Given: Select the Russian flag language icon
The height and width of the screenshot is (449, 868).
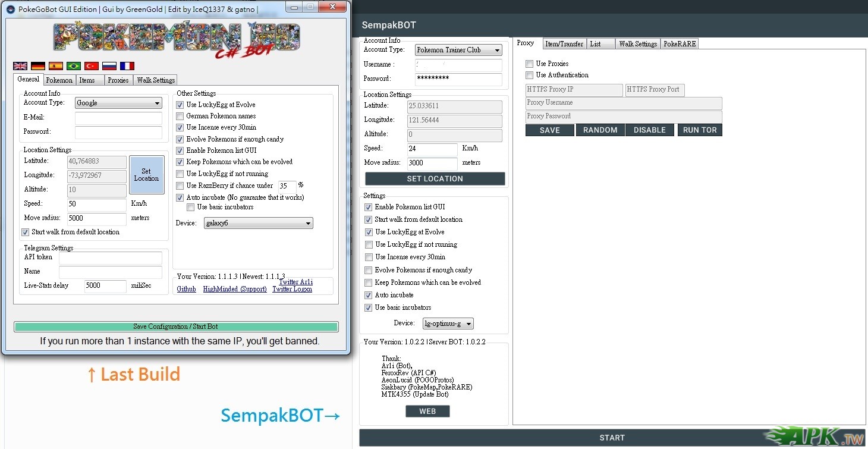Looking at the screenshot, I should (x=109, y=66).
